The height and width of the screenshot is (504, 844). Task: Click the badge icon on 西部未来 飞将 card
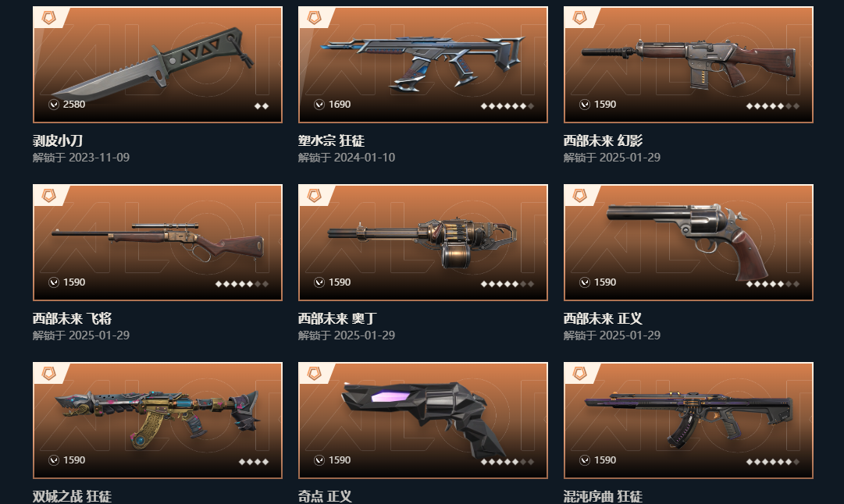click(x=49, y=196)
